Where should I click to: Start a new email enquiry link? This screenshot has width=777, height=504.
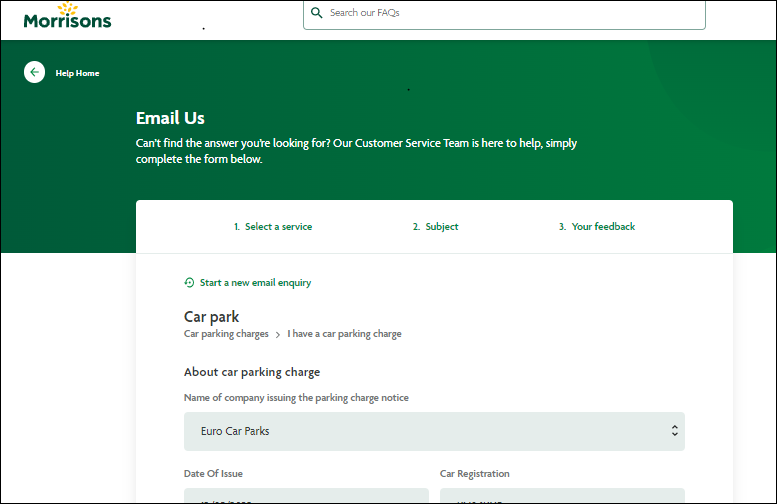[255, 282]
